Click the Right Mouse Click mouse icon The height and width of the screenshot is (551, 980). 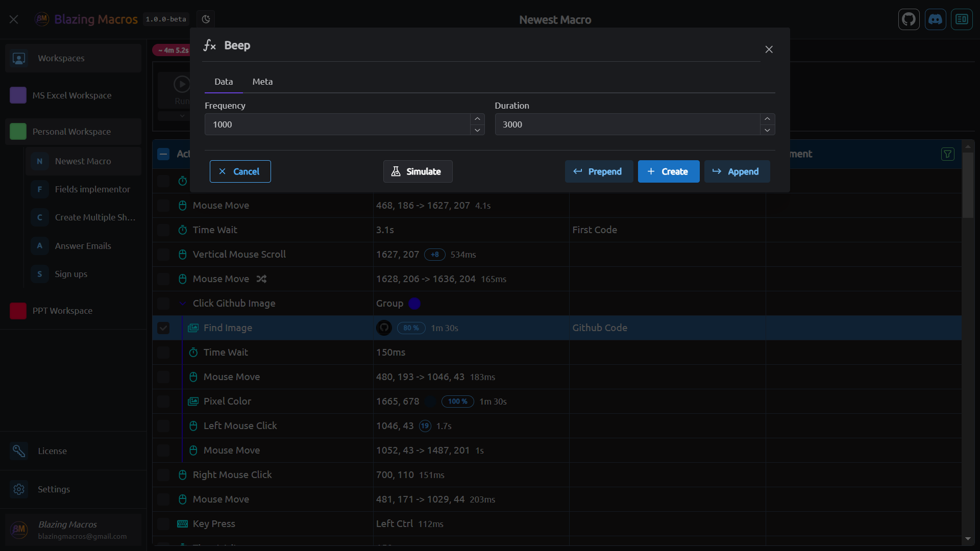coord(182,475)
